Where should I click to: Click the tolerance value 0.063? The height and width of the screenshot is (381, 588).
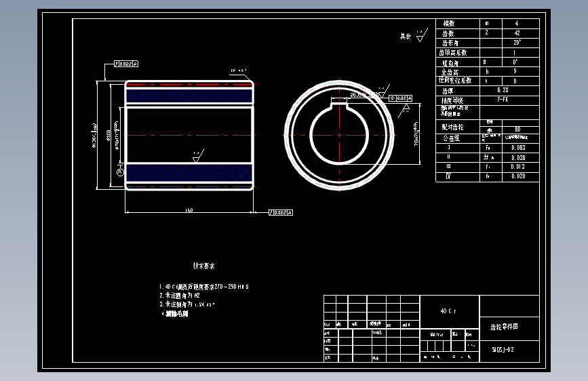tap(518, 148)
